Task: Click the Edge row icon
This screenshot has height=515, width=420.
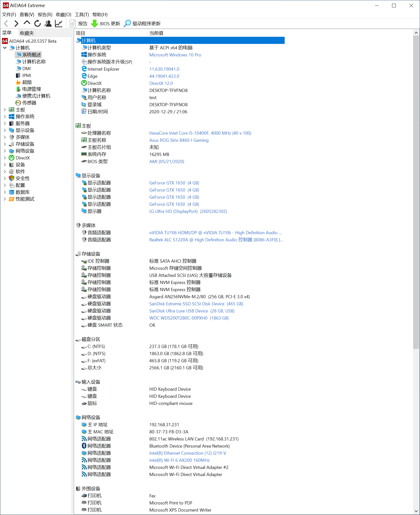Action: 84,76
